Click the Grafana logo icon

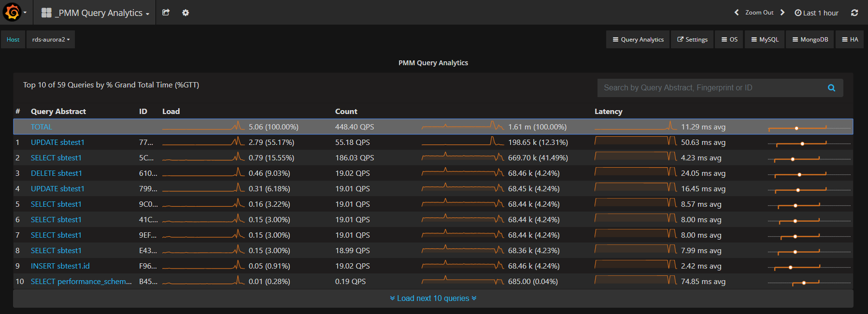click(13, 13)
